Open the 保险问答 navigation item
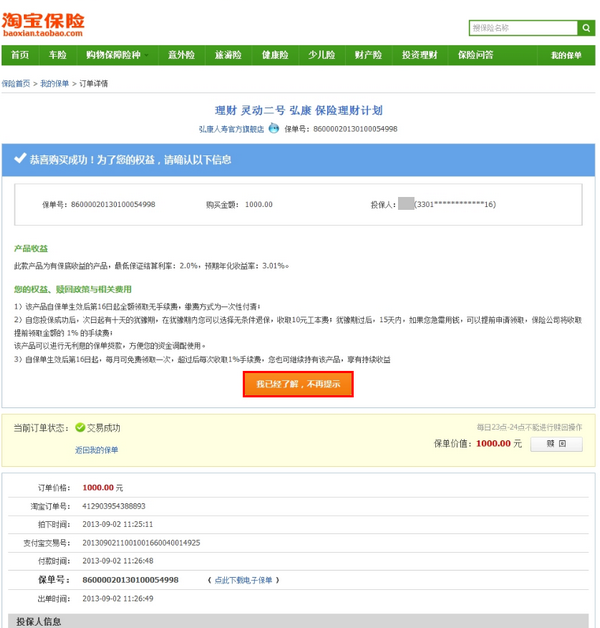The height and width of the screenshot is (628, 600). [x=475, y=55]
